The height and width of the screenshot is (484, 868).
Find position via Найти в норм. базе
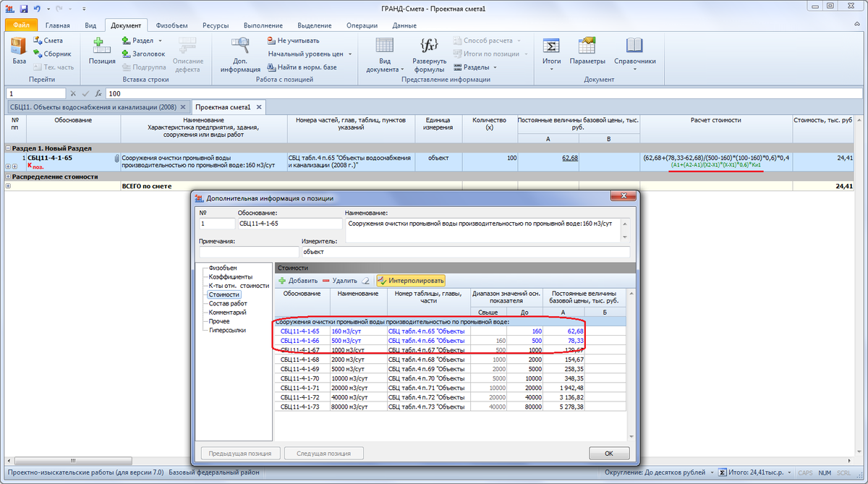coord(302,67)
